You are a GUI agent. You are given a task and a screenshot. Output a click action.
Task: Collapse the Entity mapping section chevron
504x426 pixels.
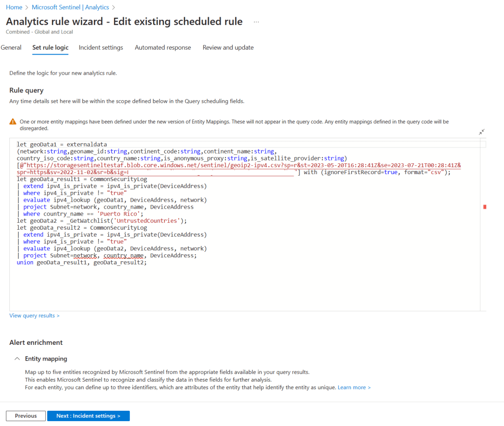pos(17,359)
